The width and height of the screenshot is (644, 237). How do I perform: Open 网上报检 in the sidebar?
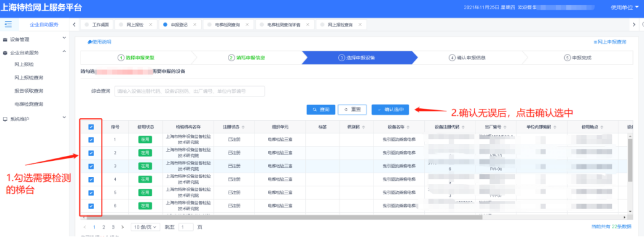click(x=24, y=64)
